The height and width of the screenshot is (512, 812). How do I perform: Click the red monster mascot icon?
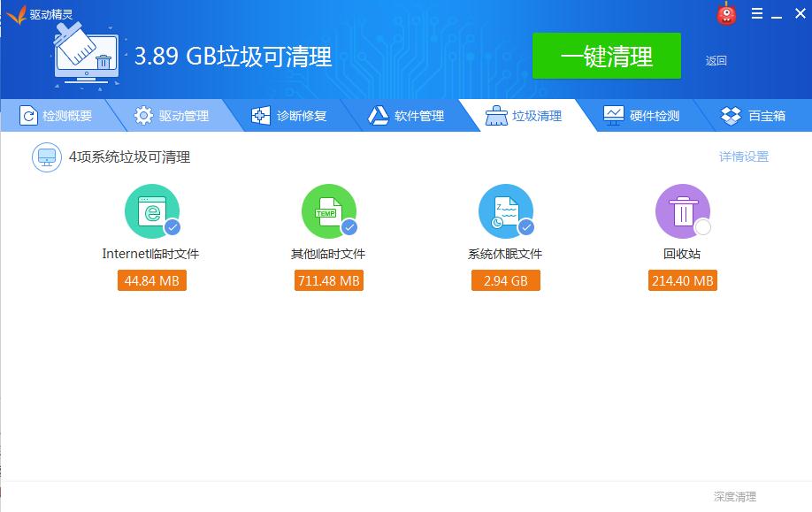pyautogui.click(x=726, y=14)
